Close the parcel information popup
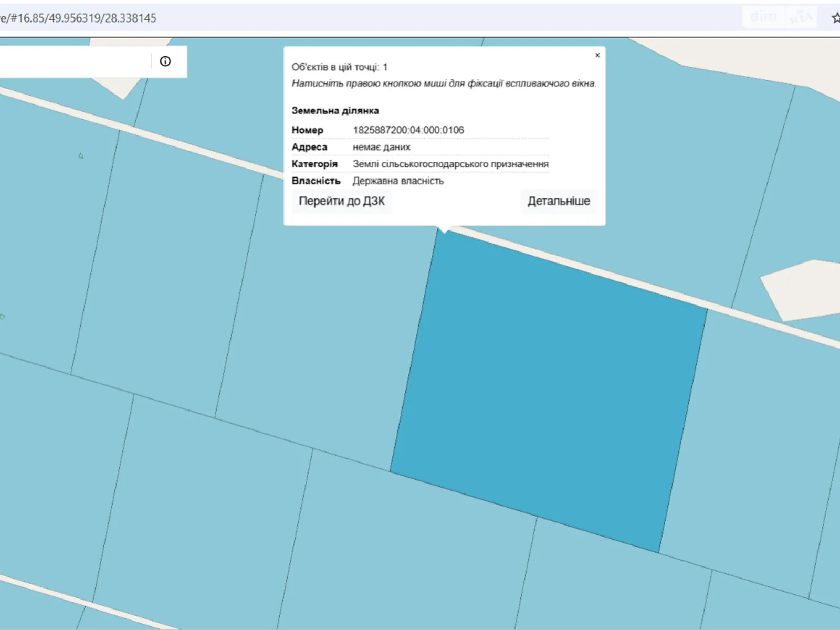The height and width of the screenshot is (630, 840). (597, 55)
